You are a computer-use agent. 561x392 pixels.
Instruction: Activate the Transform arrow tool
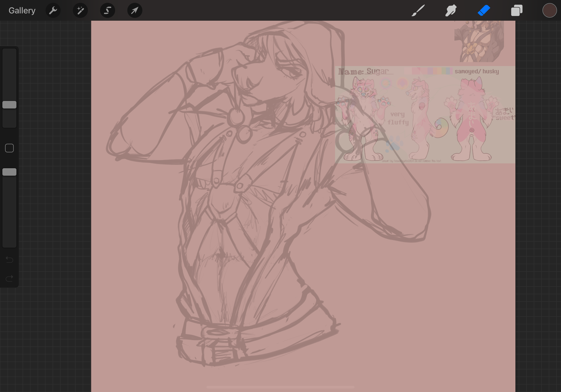coord(135,11)
